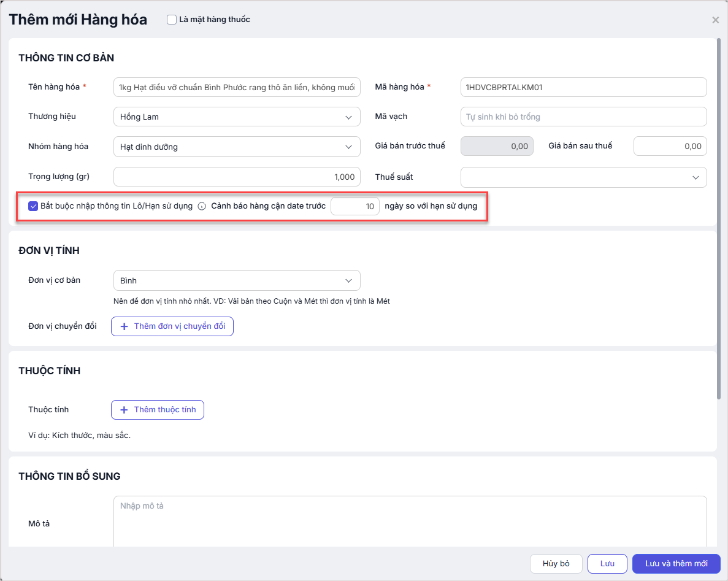Uncheck Bắt buộc nhập thông tin Lô/Hạn sử dụng
The width and height of the screenshot is (728, 581).
point(34,206)
